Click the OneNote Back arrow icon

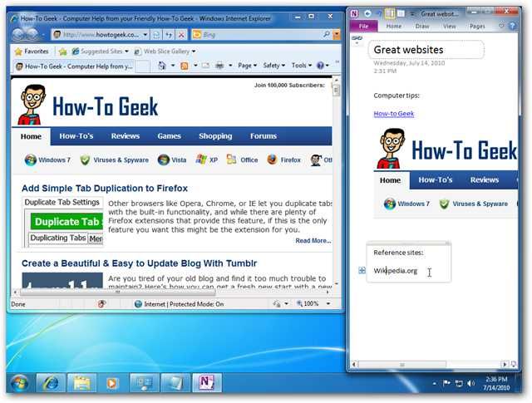pyautogui.click(x=367, y=13)
